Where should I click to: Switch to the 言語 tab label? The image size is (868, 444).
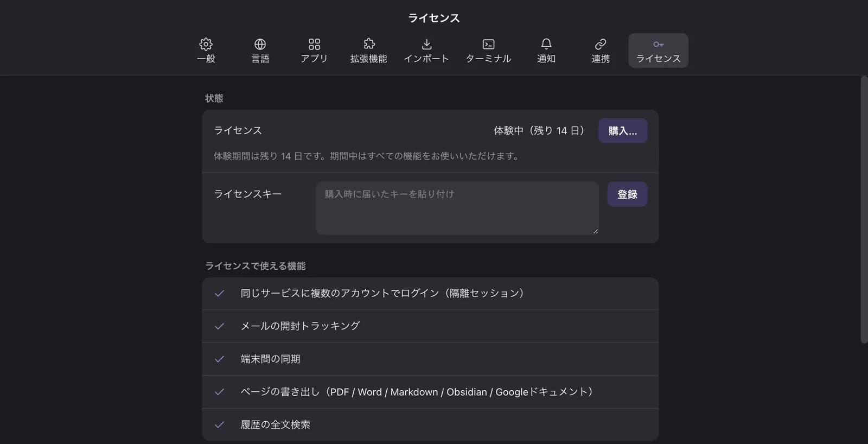tap(260, 59)
